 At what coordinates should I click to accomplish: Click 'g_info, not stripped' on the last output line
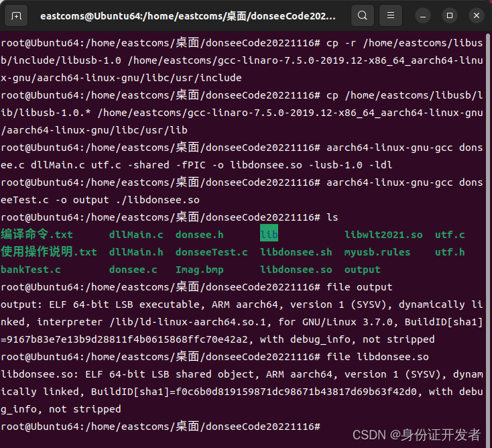pos(61,409)
